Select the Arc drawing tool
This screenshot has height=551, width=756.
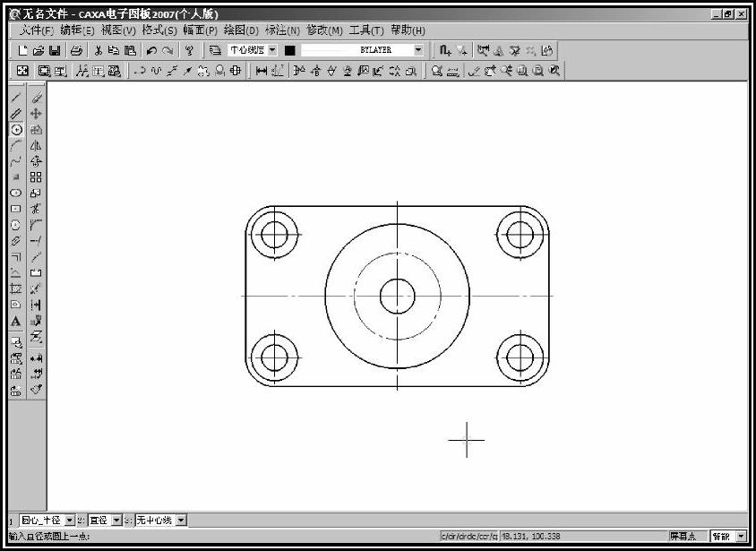click(16, 145)
